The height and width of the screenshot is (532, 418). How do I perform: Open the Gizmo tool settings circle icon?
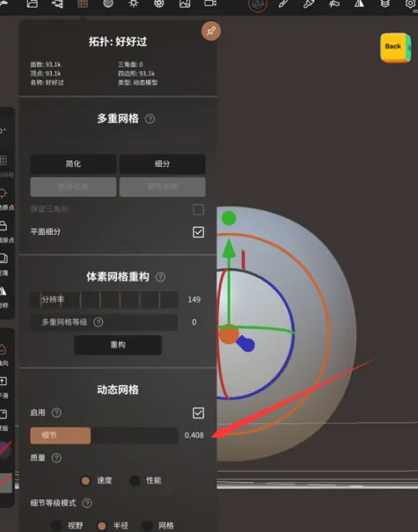[258, 5]
